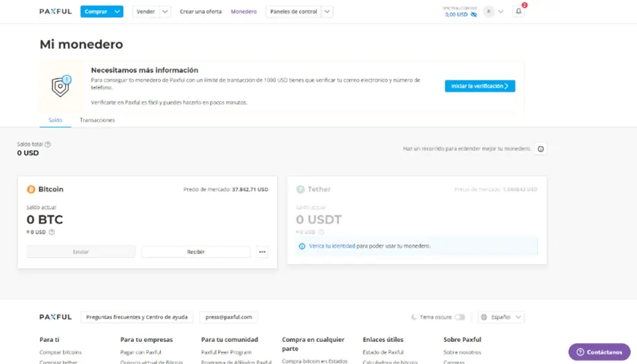The height and width of the screenshot is (364, 637).
Task: Toggle the Tema oscuro switch
Action: pos(459,317)
